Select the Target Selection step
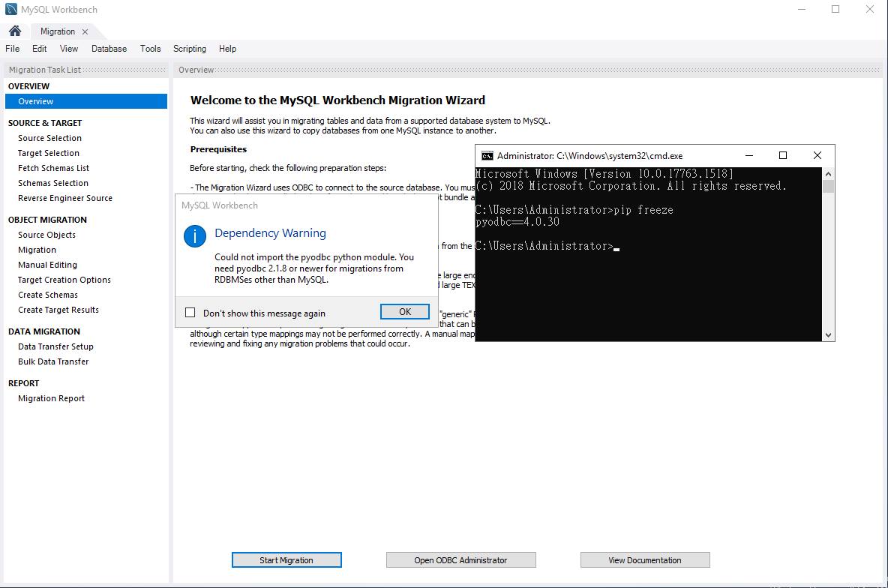This screenshot has height=588, width=888. pos(49,153)
